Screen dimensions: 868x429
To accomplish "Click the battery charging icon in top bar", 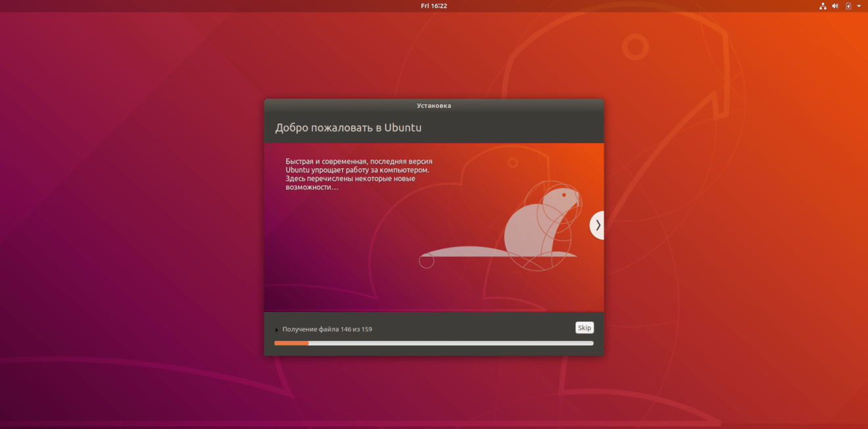I will [x=847, y=6].
